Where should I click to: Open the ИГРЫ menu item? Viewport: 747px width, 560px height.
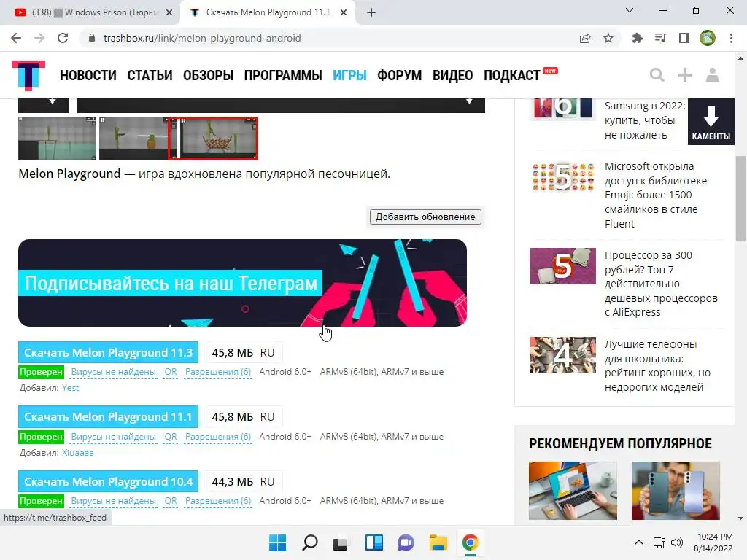point(349,75)
